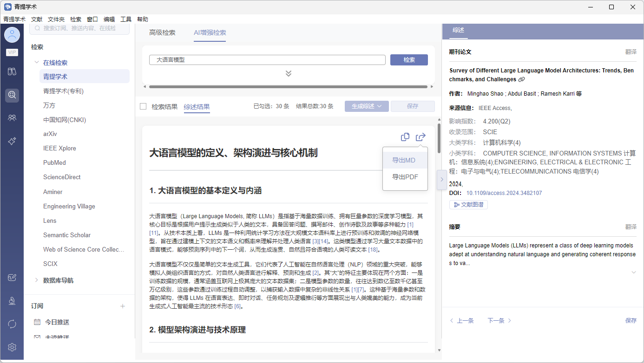Click the export share icon above the review
This screenshot has height=363, width=644.
(x=421, y=137)
